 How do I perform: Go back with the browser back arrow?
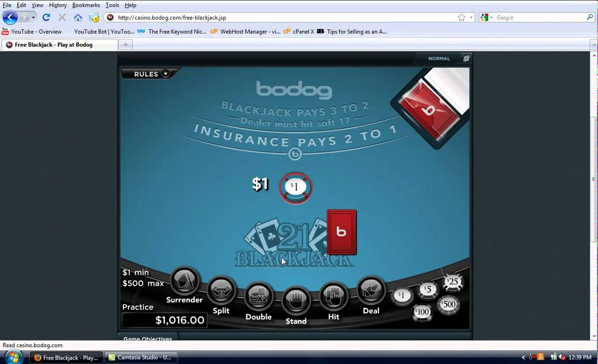pyautogui.click(x=10, y=18)
